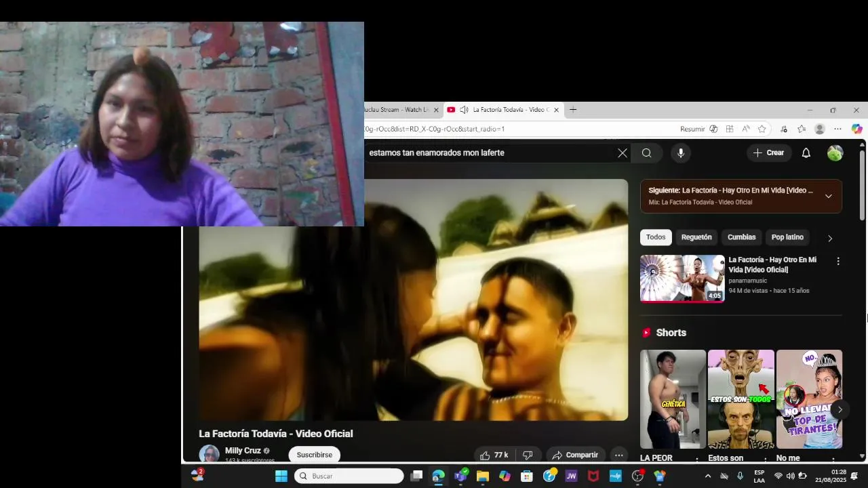Viewport: 868px width, 488px height.
Task: Add page to favorites with star icon
Action: [x=762, y=129]
